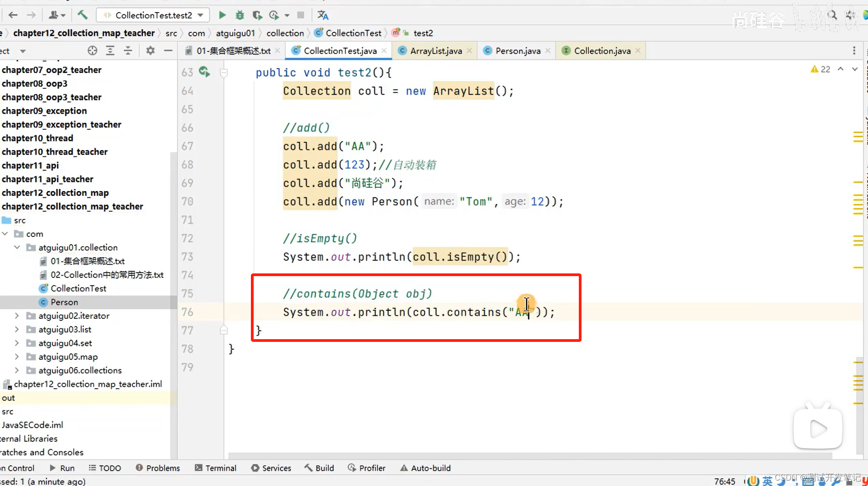Viewport: 868px width, 486px height.
Task: Click the test2 breadcrumb
Action: point(423,33)
